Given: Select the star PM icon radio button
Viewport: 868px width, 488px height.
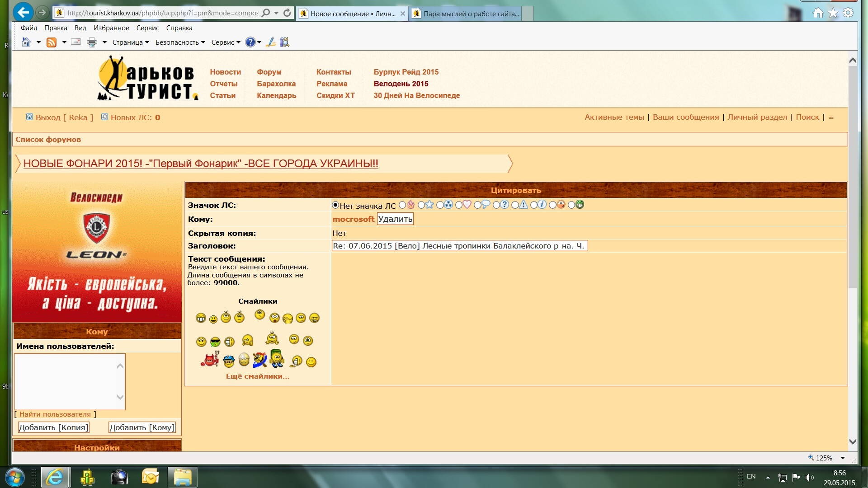Looking at the screenshot, I should click(x=421, y=205).
